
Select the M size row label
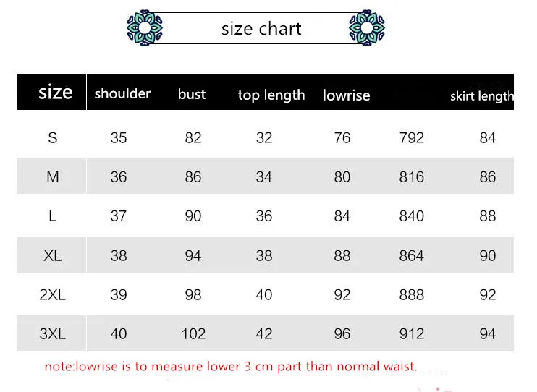pyautogui.click(x=52, y=177)
